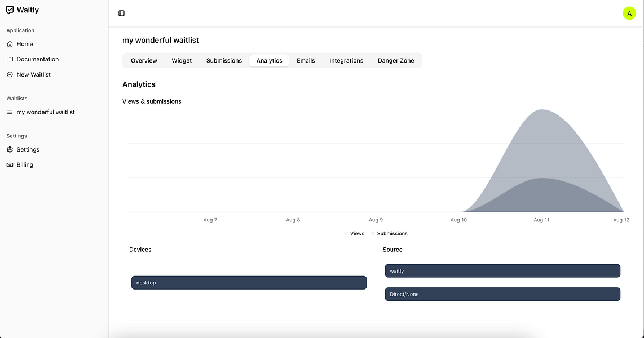Switch to the Overview tab

click(144, 61)
